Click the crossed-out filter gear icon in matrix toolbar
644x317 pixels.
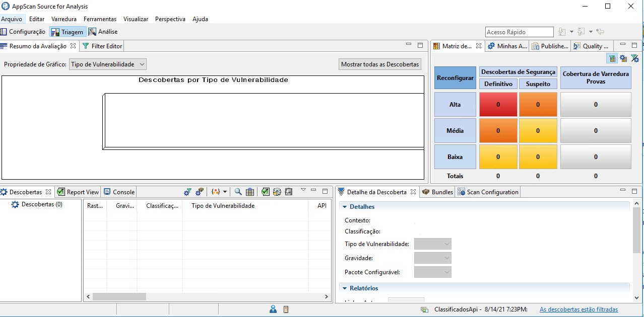click(x=635, y=58)
